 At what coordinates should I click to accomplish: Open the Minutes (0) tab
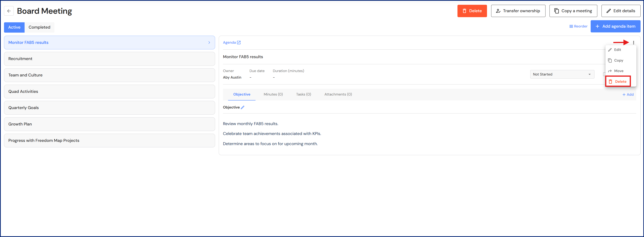point(273,94)
